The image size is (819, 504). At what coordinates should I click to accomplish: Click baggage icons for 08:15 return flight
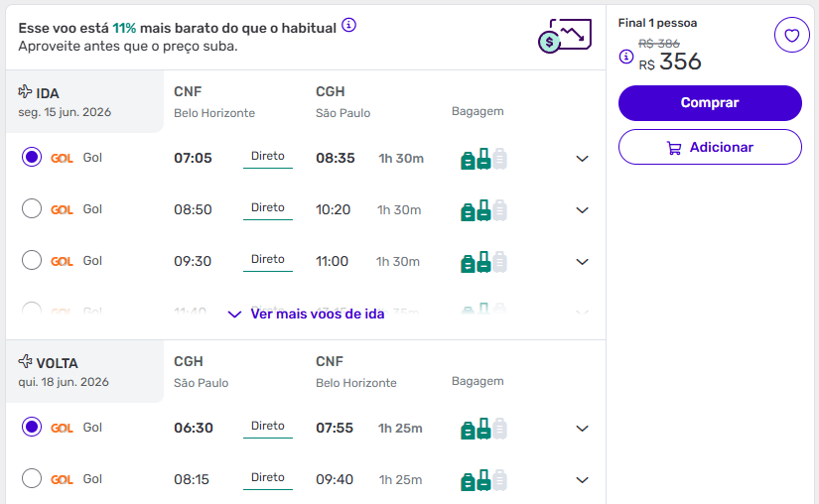coord(483,480)
